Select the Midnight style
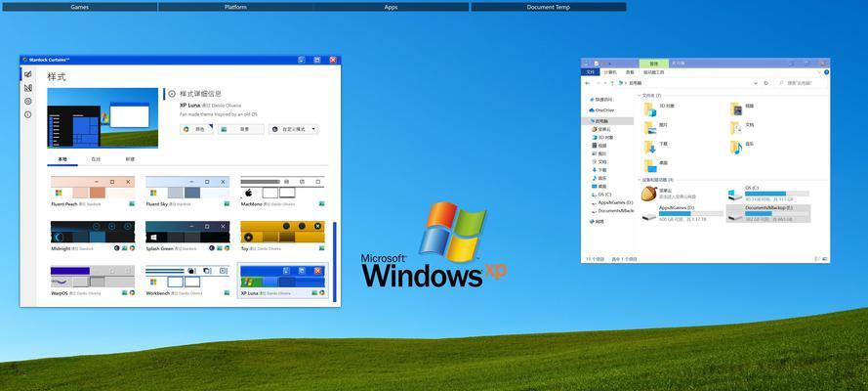The image size is (868, 391). coord(93,237)
